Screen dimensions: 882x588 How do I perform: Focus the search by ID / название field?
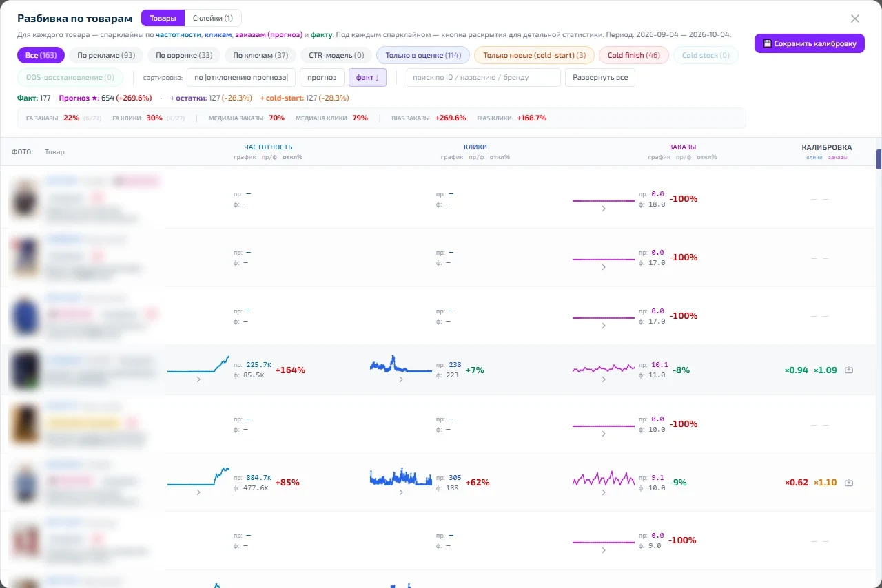pyautogui.click(x=484, y=77)
